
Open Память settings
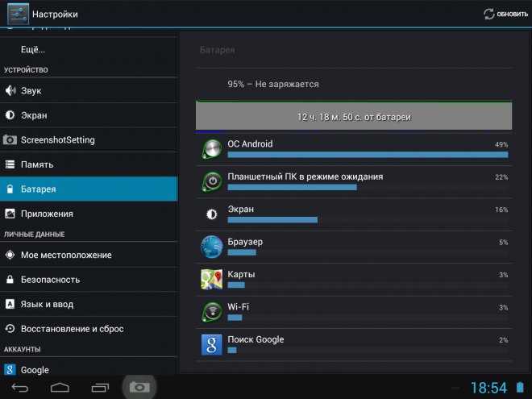tap(89, 164)
